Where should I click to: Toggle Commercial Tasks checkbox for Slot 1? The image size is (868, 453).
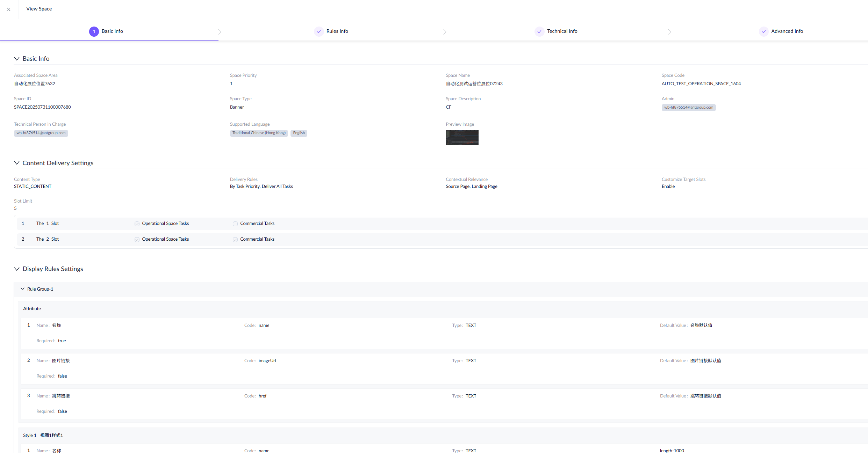point(235,224)
